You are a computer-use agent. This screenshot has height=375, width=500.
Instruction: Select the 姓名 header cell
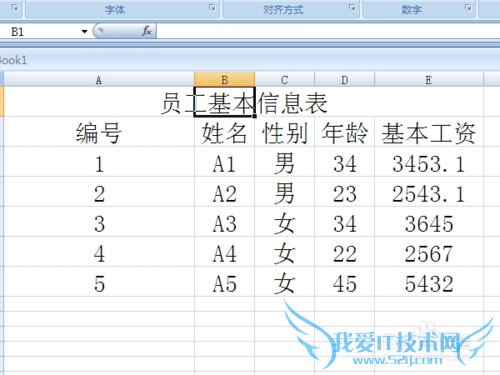pos(225,132)
